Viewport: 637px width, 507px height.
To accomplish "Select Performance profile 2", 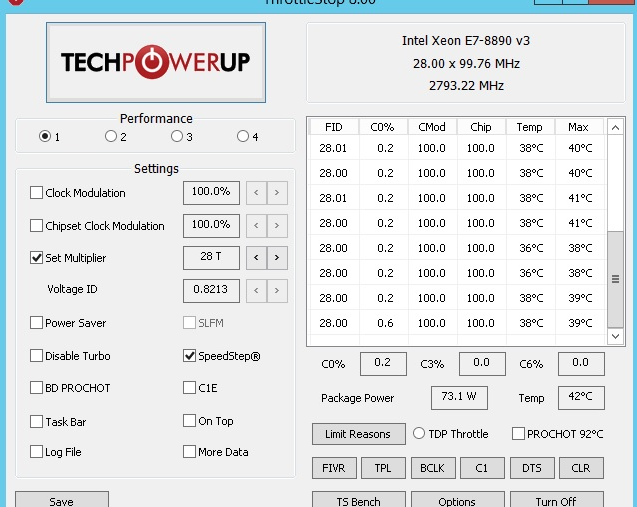I will tap(110, 136).
